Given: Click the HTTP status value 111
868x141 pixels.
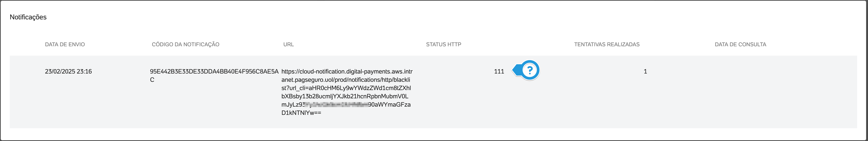Looking at the screenshot, I should 499,71.
